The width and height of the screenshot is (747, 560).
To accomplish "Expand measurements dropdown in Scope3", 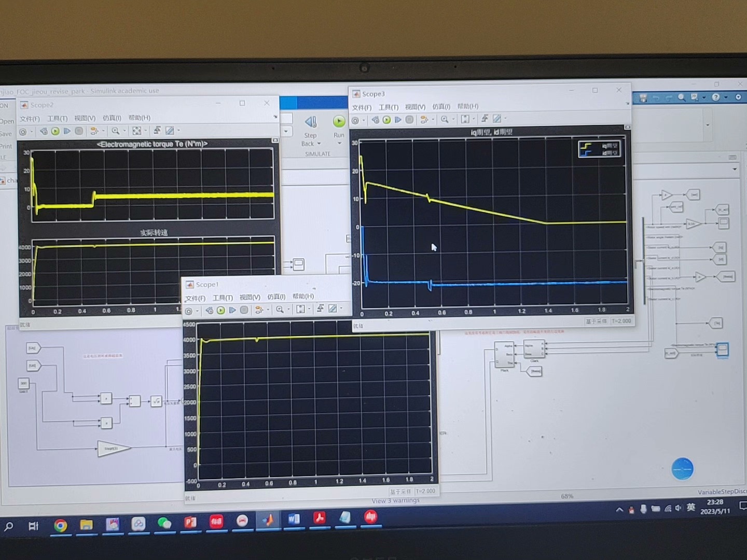I will (505, 119).
